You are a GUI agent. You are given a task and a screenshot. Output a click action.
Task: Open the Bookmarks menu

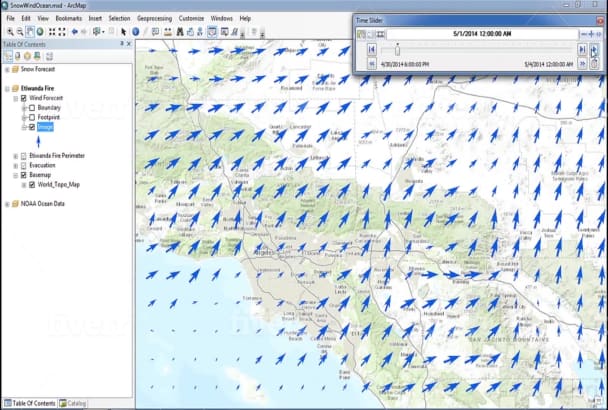tap(69, 18)
